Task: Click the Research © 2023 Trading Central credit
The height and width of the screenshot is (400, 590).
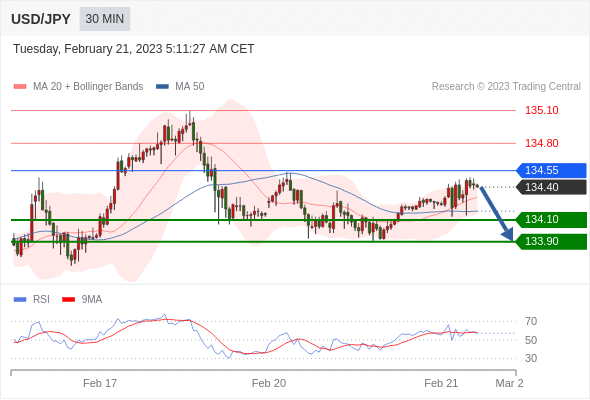Action: click(506, 87)
